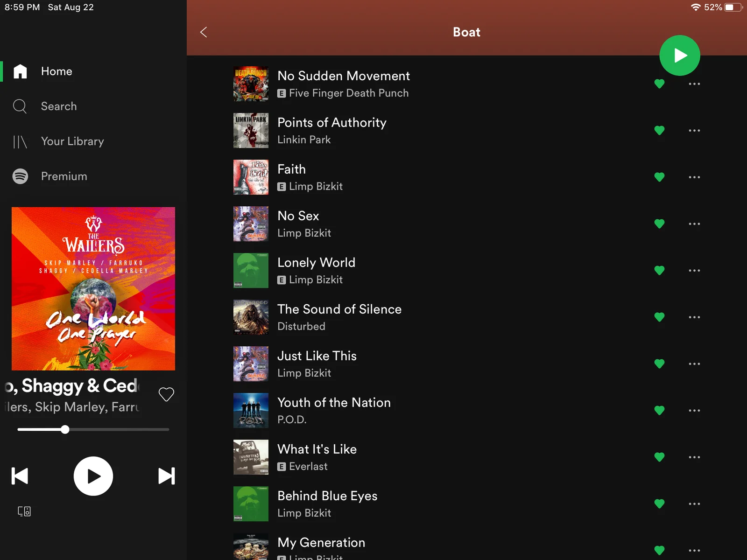Viewport: 747px width, 560px height.
Task: Unlike Just Like This
Action: [659, 364]
